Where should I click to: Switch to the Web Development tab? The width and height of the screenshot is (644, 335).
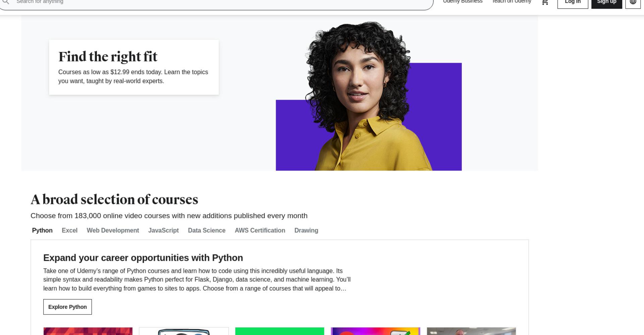point(113,231)
